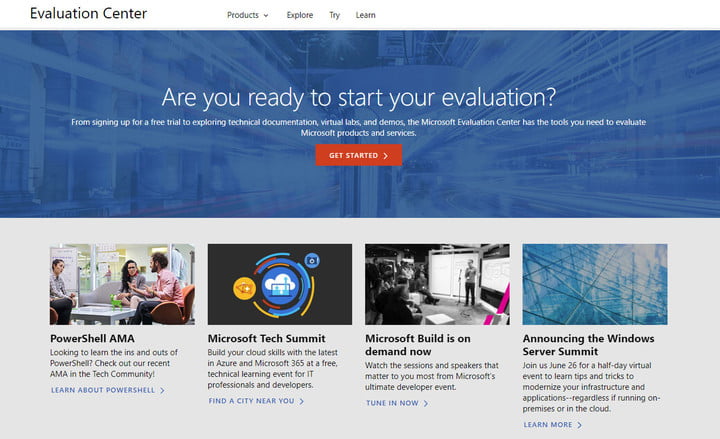Open the Products dropdown menu
Viewport: 720px width, 439px height.
point(247,15)
